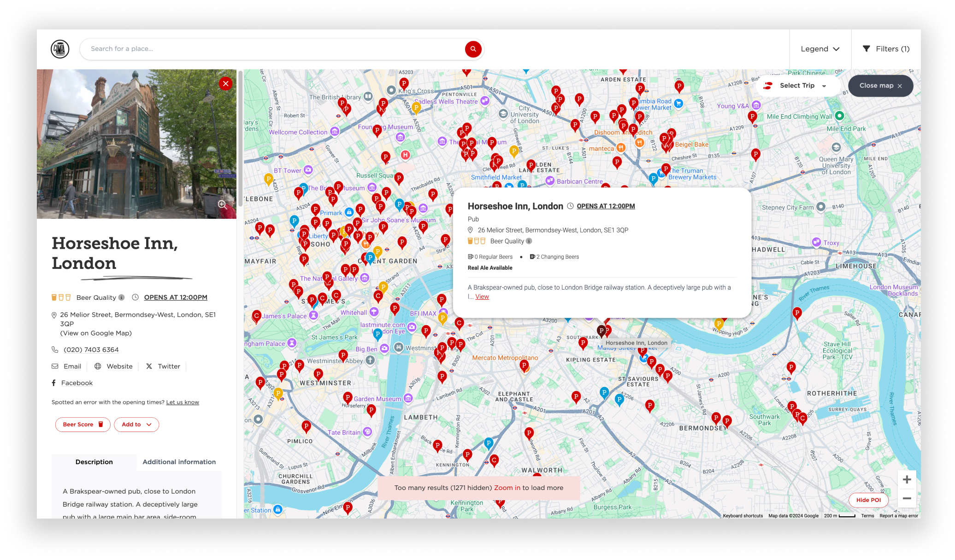Select the Description tab

coord(94,462)
